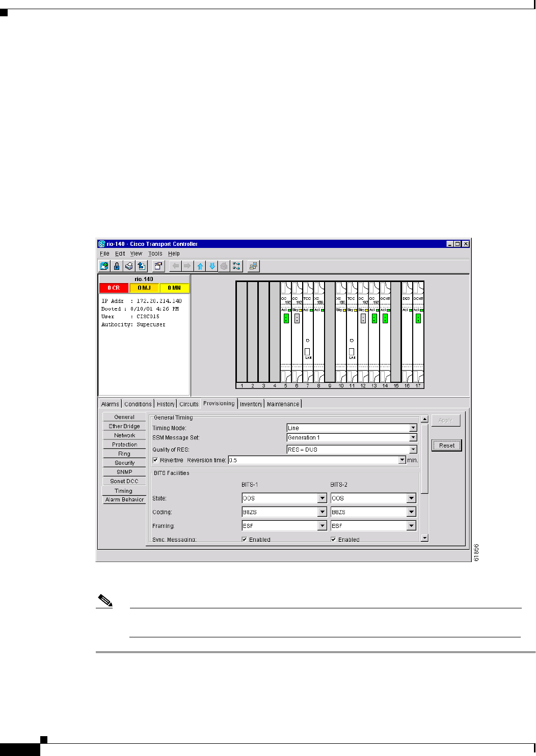Switch to the History tab
536x756 pixels.
(x=166, y=404)
